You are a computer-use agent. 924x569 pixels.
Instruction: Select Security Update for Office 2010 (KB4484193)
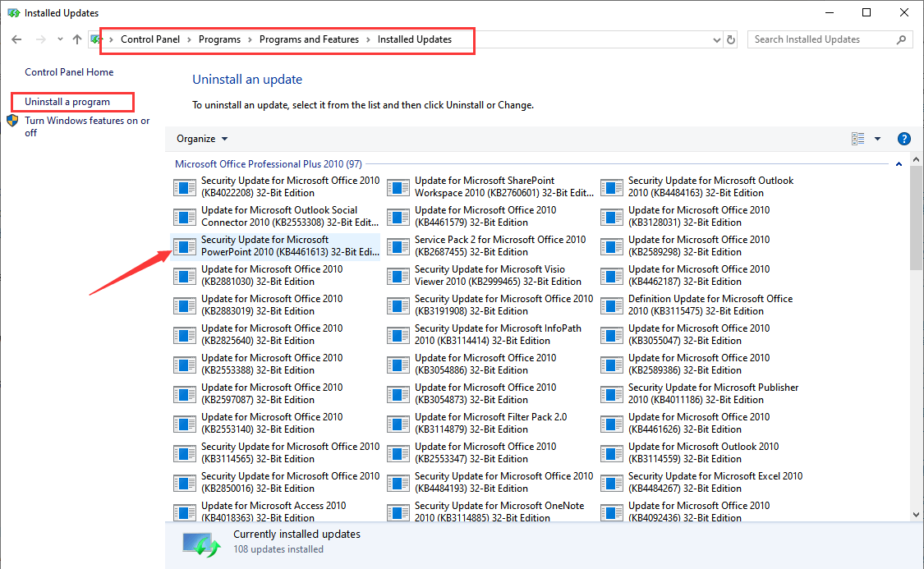pos(489,483)
